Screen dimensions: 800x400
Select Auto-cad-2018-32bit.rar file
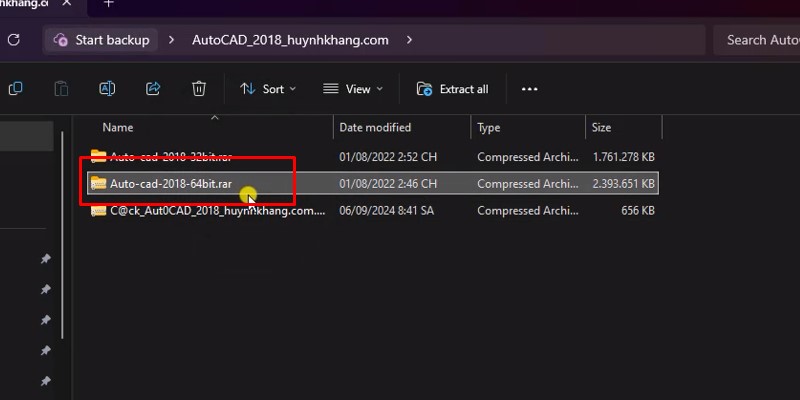(x=159, y=157)
